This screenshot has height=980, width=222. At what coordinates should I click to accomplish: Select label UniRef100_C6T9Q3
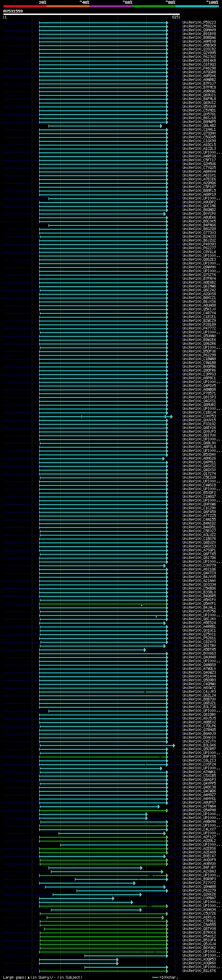(199, 64)
